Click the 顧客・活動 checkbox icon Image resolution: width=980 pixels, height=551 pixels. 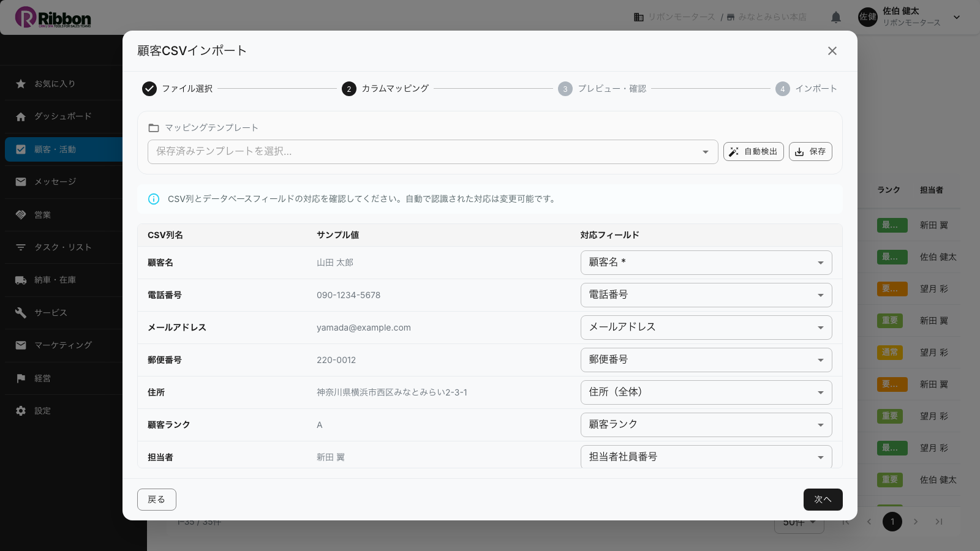tap(21, 149)
